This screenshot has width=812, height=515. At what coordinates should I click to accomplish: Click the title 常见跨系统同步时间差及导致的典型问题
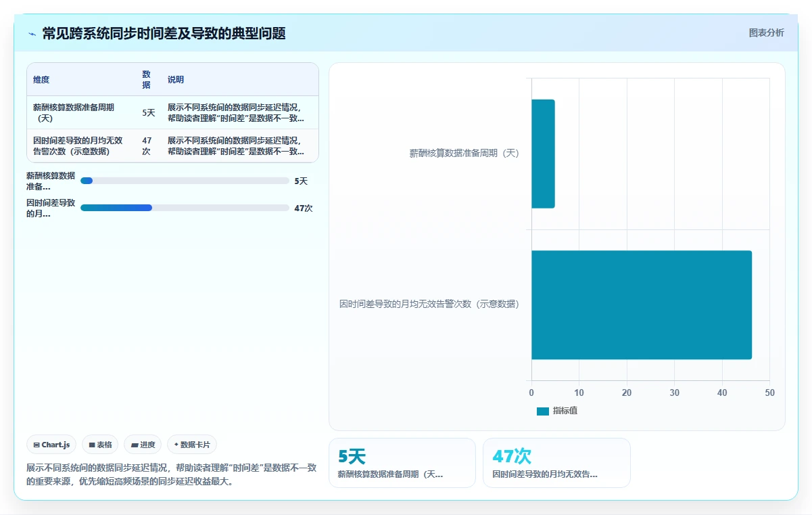[164, 33]
